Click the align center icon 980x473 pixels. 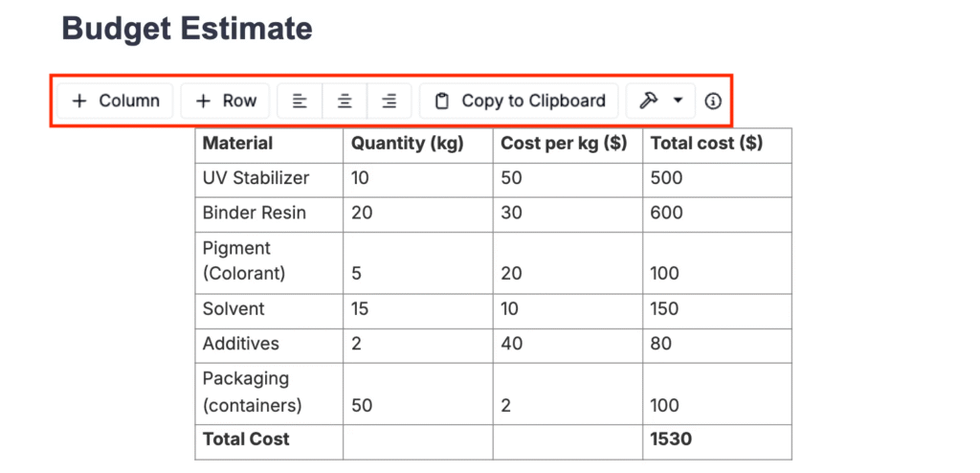pos(345,101)
